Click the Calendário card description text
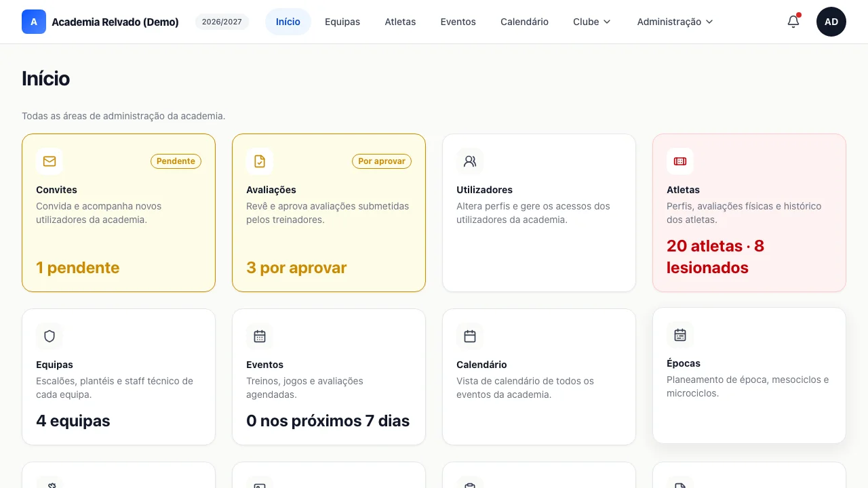Image resolution: width=868 pixels, height=488 pixels. pos(525,388)
